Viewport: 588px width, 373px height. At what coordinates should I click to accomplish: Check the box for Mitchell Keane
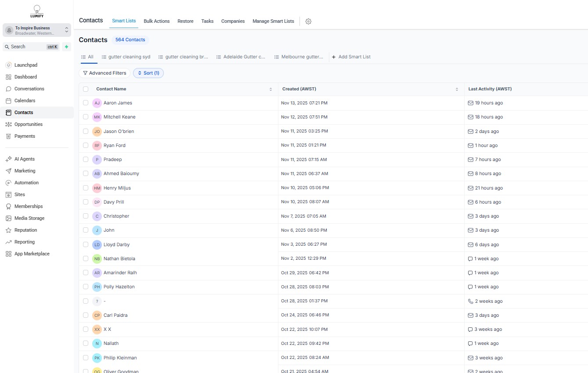click(x=86, y=117)
